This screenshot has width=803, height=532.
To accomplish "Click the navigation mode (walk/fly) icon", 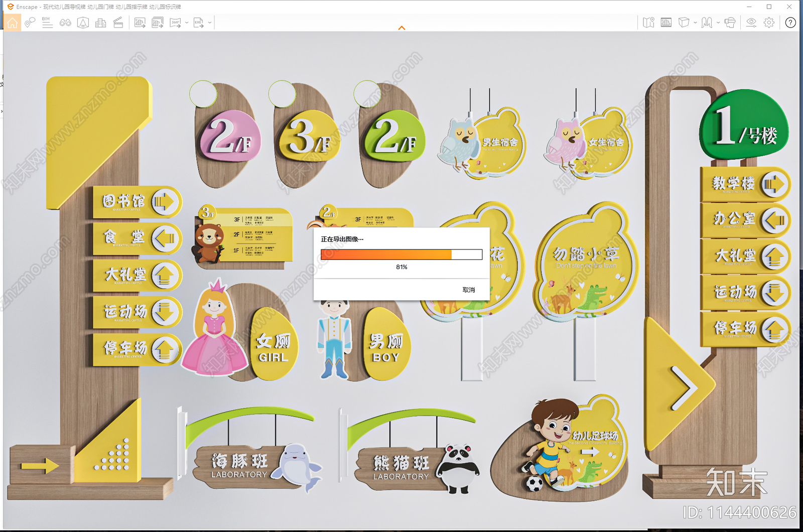I will [x=707, y=23].
